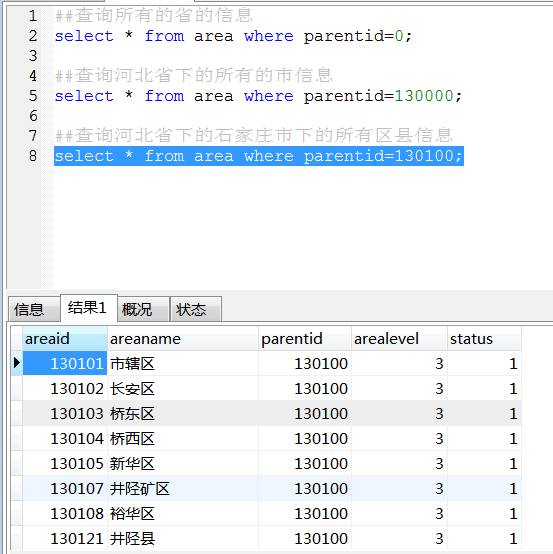Select the cell 市辖区
Image resolution: width=553 pixels, height=554 pixels.
(x=182, y=364)
